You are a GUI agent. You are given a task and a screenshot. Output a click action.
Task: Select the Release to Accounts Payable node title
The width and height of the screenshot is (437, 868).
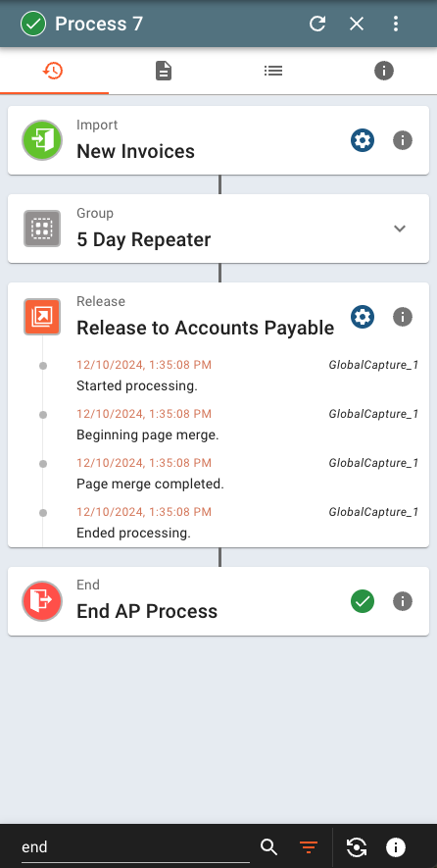pos(205,328)
